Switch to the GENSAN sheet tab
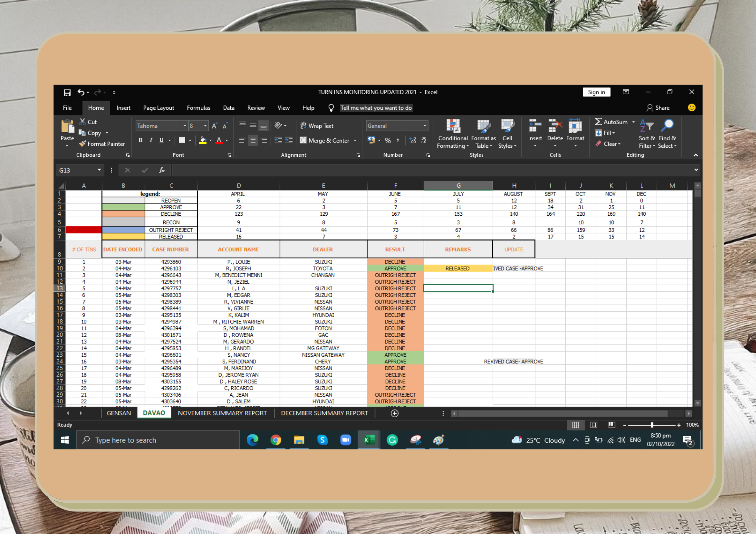This screenshot has width=756, height=534. point(119,413)
